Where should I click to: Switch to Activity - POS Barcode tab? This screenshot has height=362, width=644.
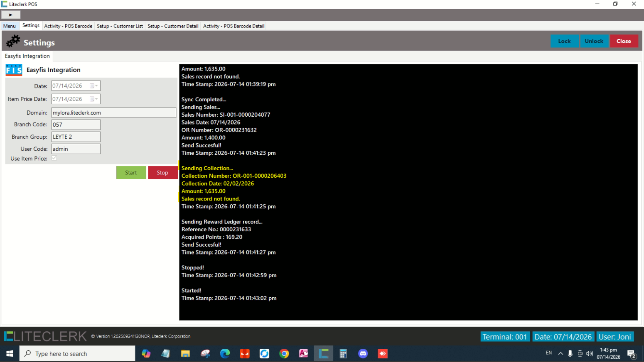(x=68, y=26)
